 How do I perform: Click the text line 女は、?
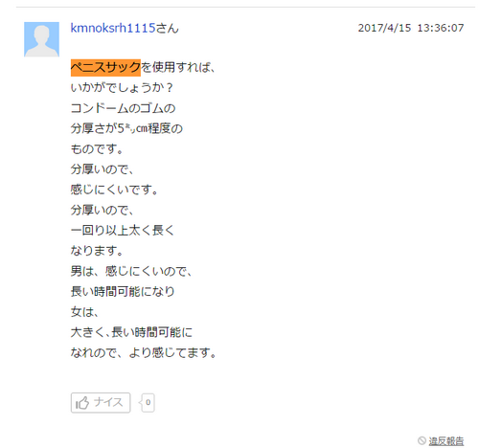(x=84, y=312)
